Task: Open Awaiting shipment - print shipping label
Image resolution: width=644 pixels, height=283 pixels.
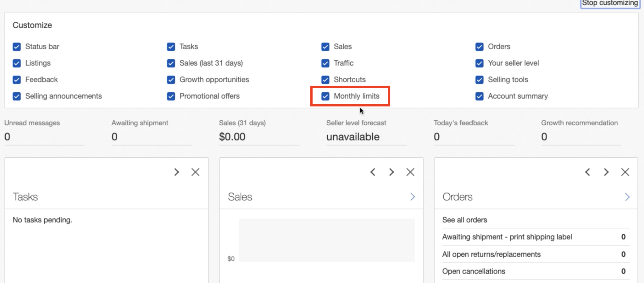Action: [507, 237]
